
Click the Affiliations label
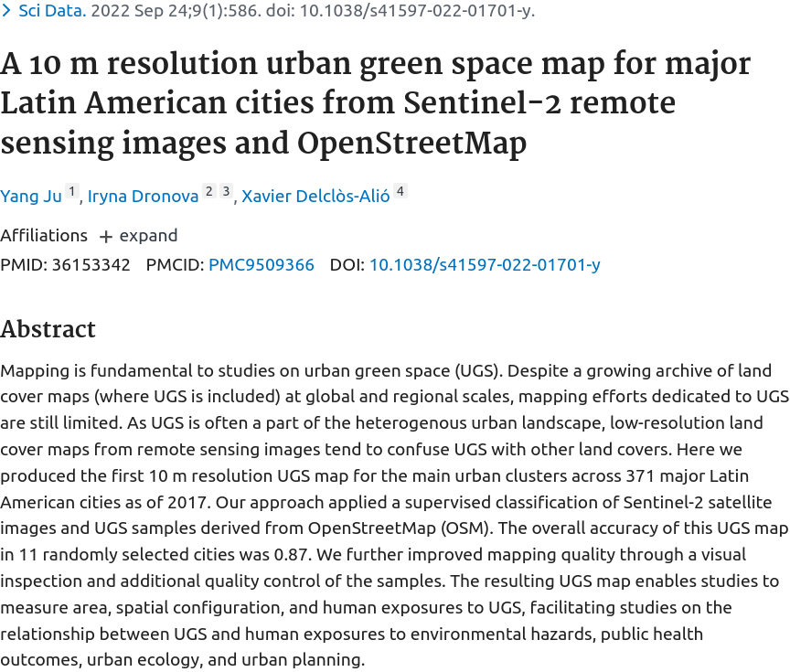click(x=44, y=235)
